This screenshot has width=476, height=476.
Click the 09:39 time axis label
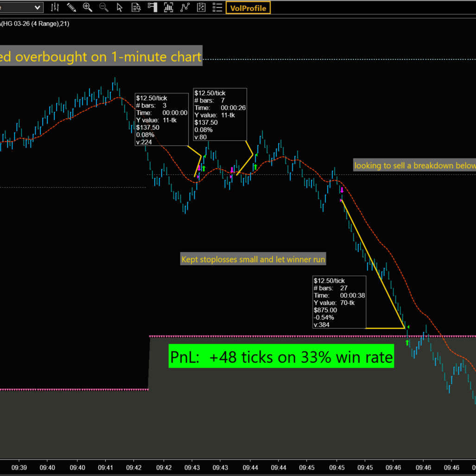coord(19,468)
